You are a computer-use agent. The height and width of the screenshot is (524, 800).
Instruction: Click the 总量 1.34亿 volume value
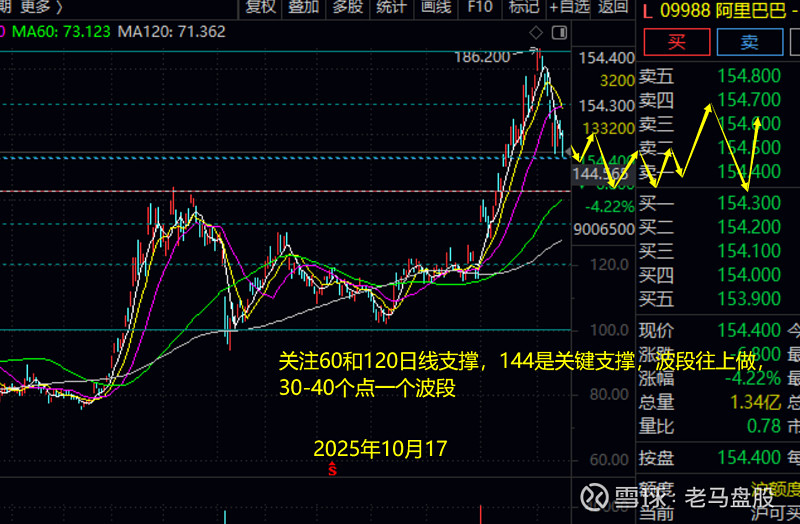[x=755, y=402]
